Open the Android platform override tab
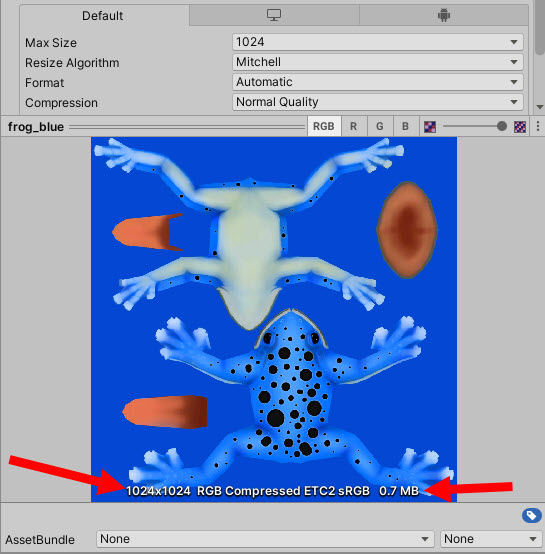The image size is (545, 554). pyautogui.click(x=444, y=16)
